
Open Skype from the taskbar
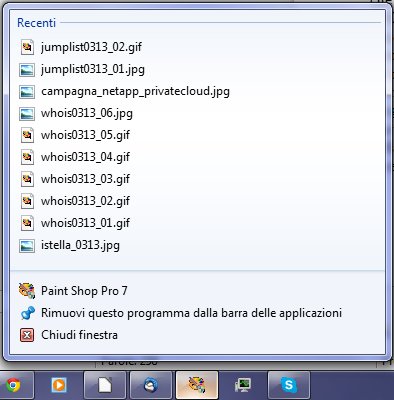point(289,385)
